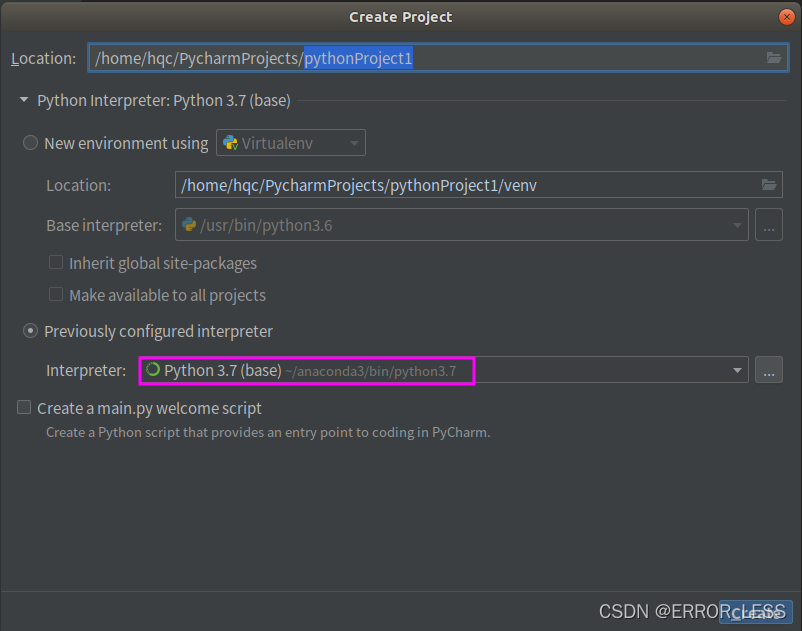Open Base interpreter dropdown arrow
802x631 pixels.
737,225
